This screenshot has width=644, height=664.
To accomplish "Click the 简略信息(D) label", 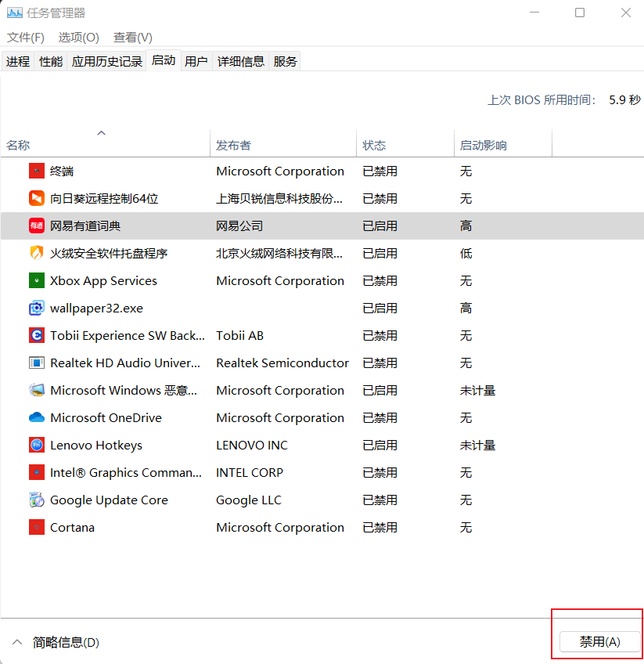I will (66, 642).
